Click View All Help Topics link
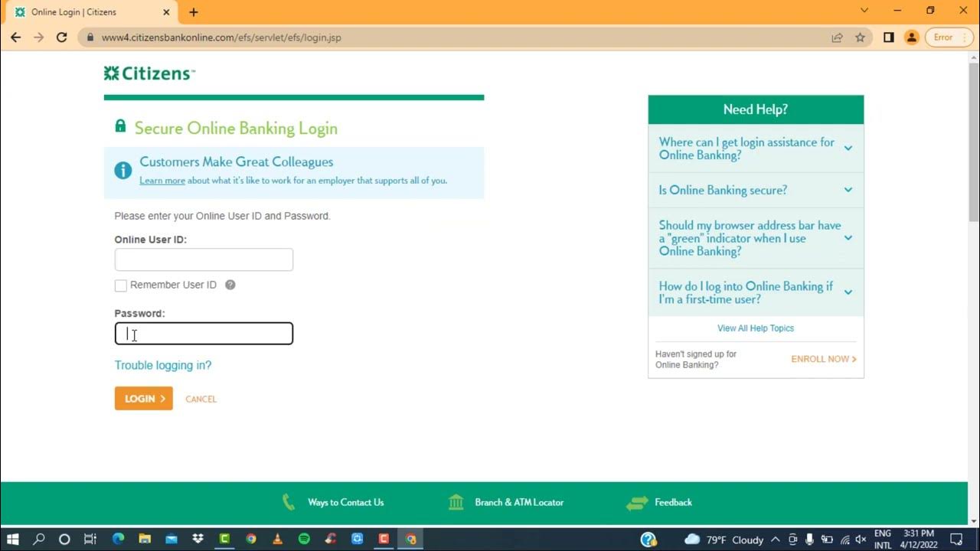The image size is (980, 551). (756, 328)
